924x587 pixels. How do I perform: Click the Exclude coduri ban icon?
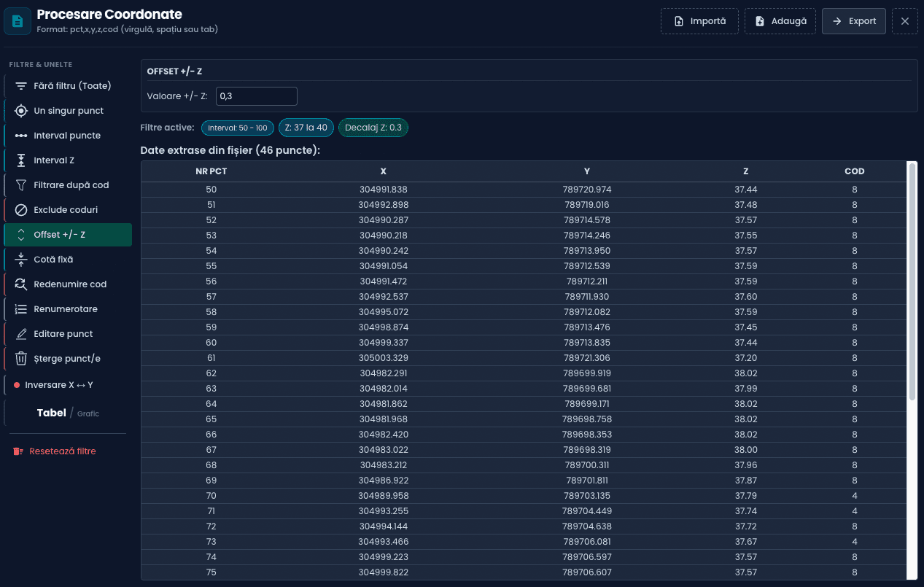pos(21,210)
